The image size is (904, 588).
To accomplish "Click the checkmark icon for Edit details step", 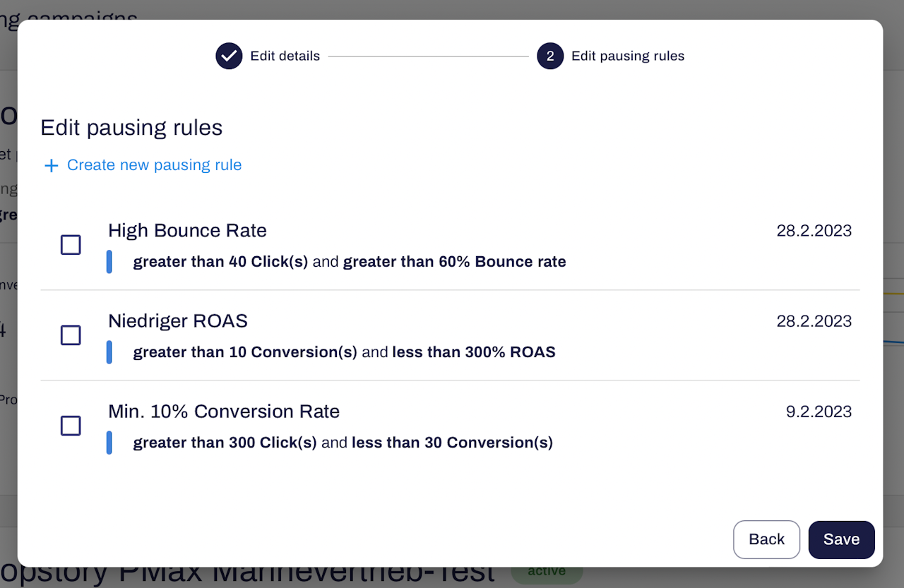I will point(229,56).
